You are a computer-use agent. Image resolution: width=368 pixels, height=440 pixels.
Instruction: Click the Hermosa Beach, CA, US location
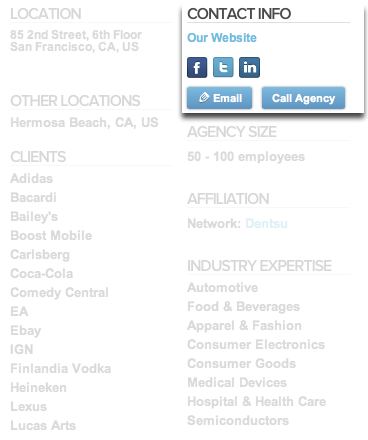click(84, 123)
